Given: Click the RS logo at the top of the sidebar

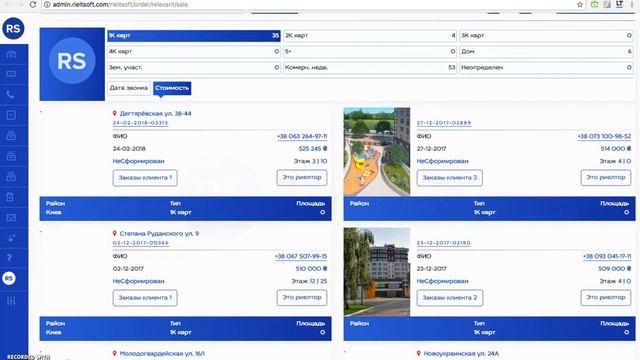Looking at the screenshot, I should (13, 28).
